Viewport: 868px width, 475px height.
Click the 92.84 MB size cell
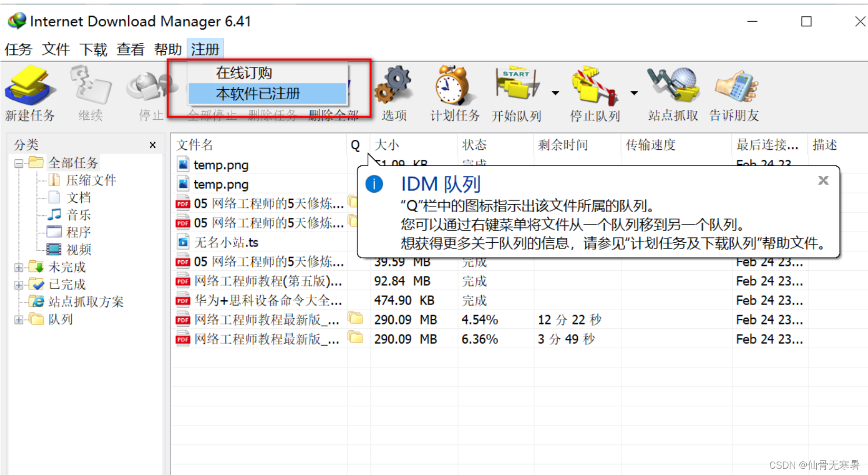coord(402,281)
